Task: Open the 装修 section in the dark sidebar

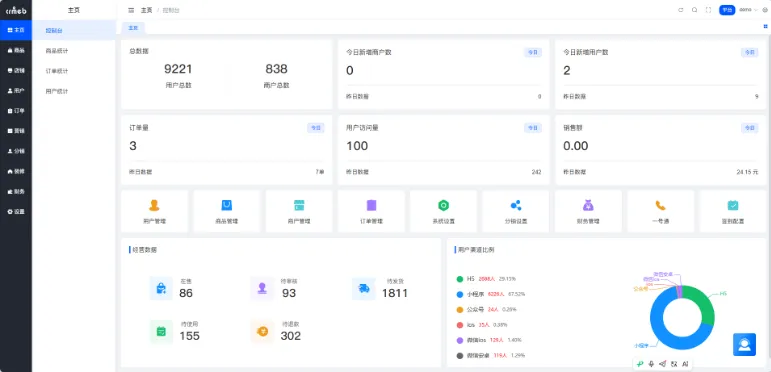Action: pos(16,171)
